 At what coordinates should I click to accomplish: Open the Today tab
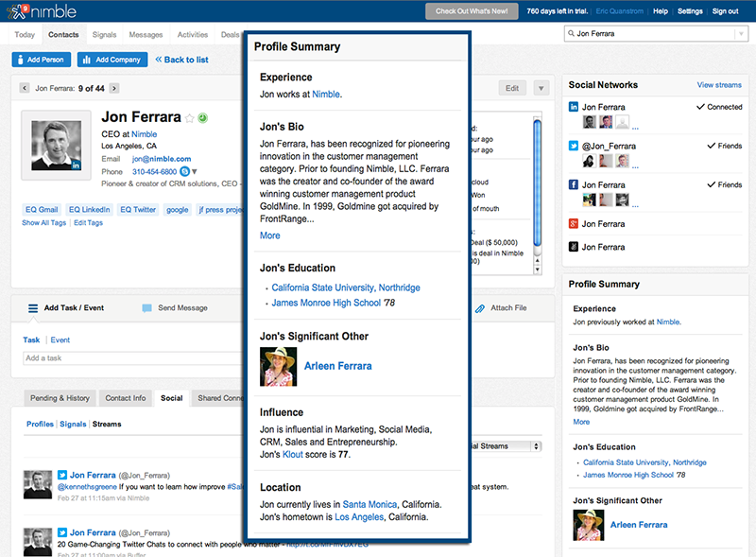pos(25,35)
